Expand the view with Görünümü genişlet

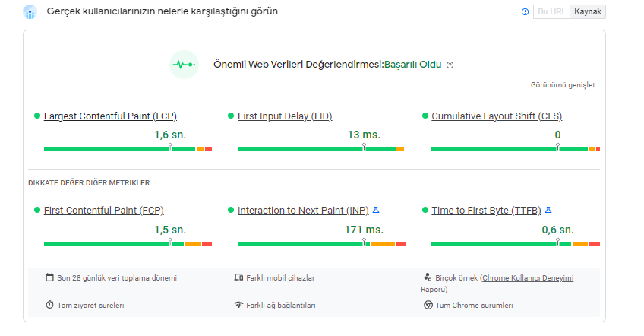[x=563, y=84]
